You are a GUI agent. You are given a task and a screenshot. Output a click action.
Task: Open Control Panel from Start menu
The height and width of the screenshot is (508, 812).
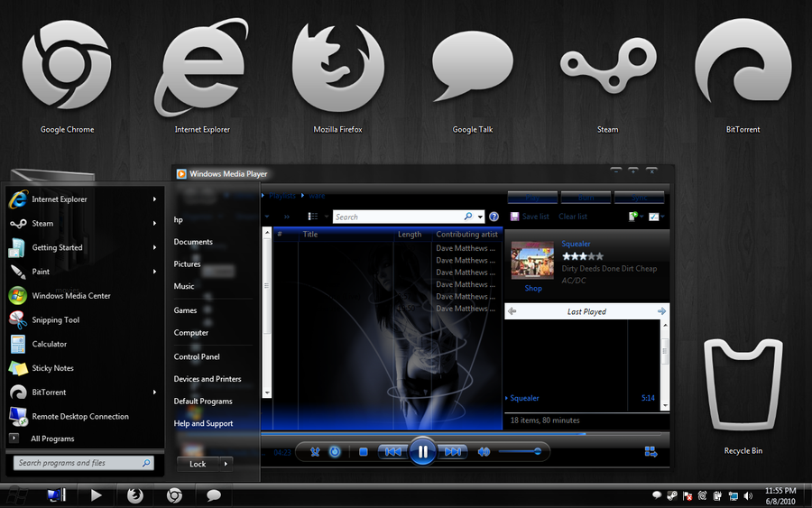point(197,356)
